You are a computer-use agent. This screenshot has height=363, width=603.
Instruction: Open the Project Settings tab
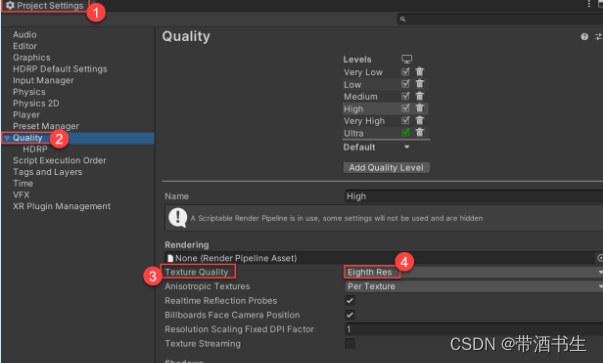pos(45,6)
